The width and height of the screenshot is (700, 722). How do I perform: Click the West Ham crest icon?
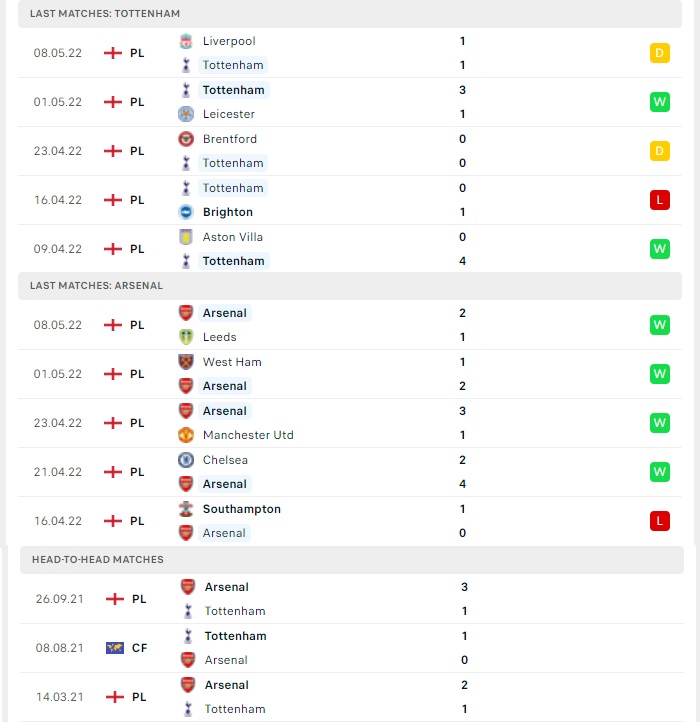tap(186, 362)
